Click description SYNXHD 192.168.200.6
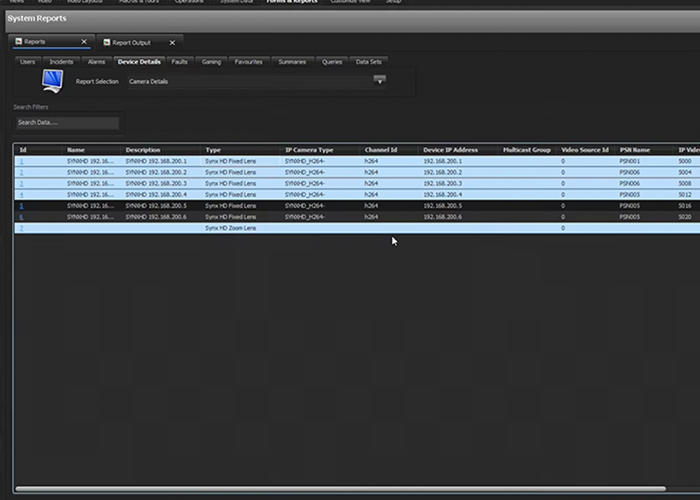This screenshot has width=700, height=500. pos(156,217)
